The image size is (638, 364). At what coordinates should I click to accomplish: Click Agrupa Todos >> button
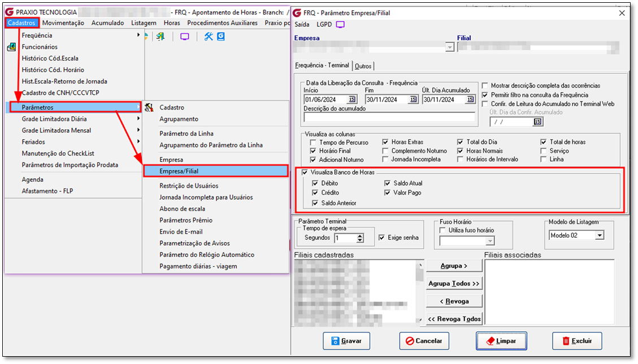(454, 283)
